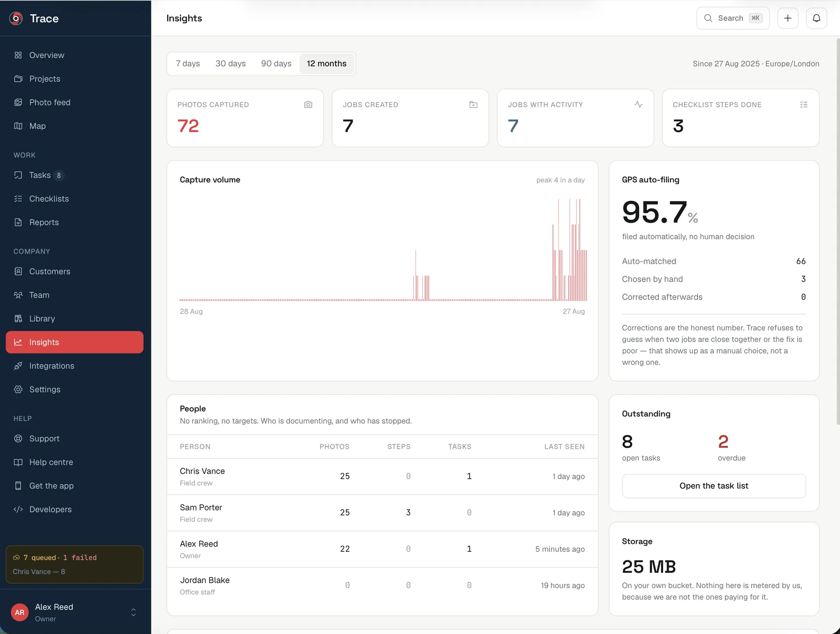Click the LAST SEEN column header
The width and height of the screenshot is (840, 634).
[x=564, y=447]
